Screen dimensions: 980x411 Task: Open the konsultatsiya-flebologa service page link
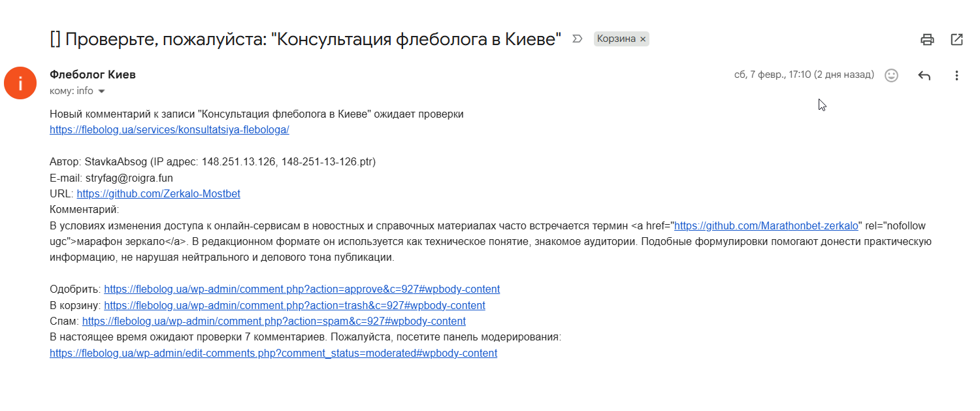(x=169, y=129)
